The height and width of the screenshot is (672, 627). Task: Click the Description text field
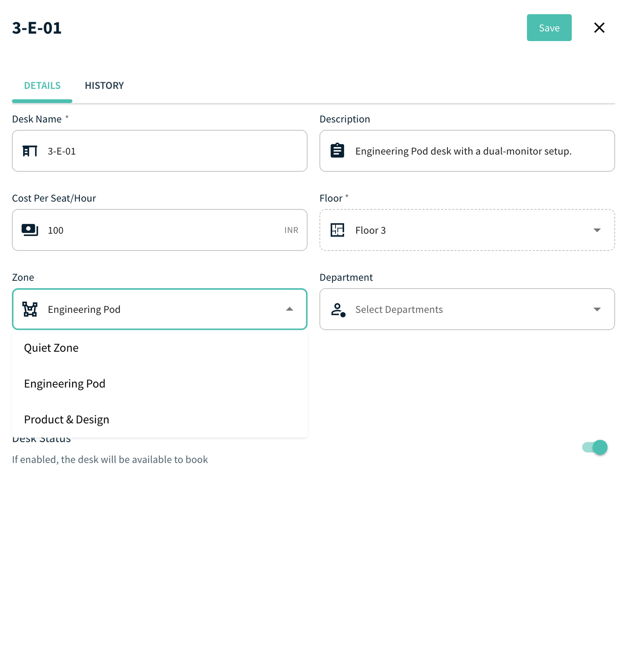(x=467, y=151)
